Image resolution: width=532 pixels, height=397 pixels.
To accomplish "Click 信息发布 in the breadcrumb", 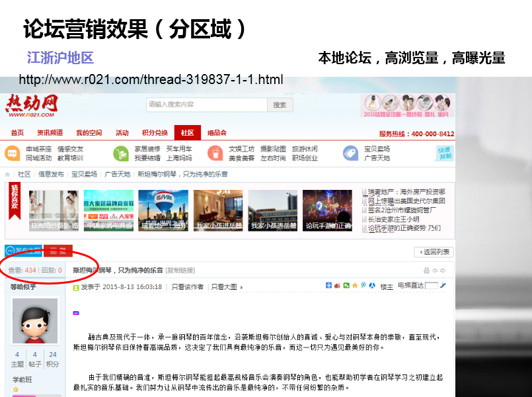I will coord(51,174).
